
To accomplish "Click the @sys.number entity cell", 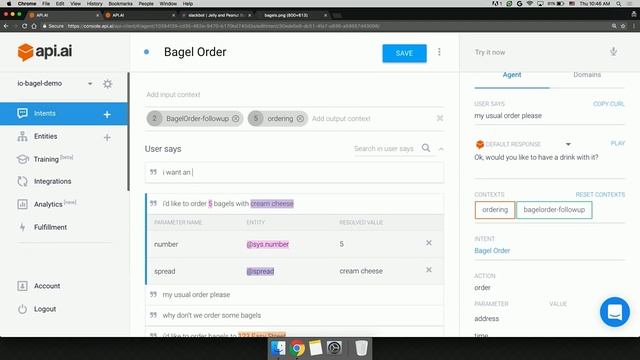I will coord(267,244).
